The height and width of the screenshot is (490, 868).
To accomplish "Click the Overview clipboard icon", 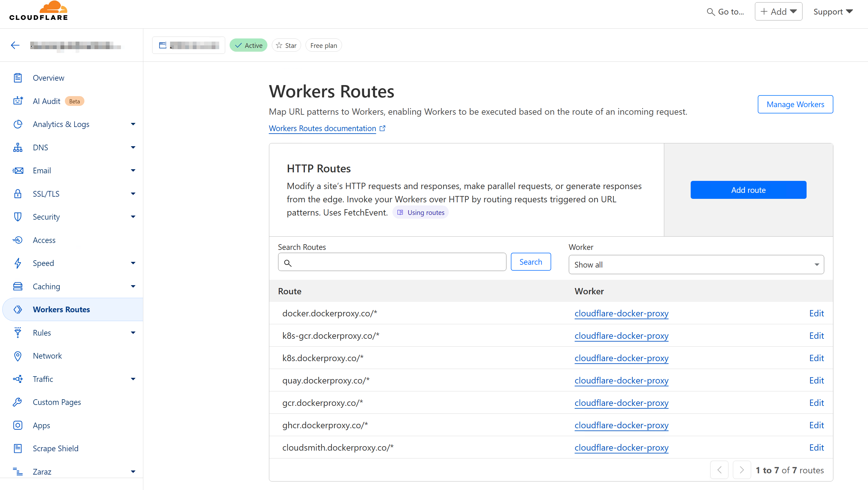I will point(18,78).
